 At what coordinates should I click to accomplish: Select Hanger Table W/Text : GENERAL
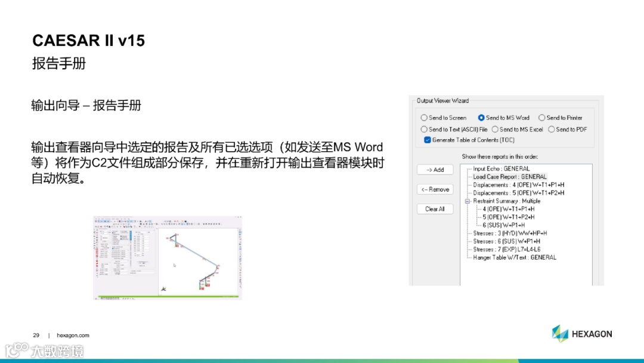click(515, 257)
